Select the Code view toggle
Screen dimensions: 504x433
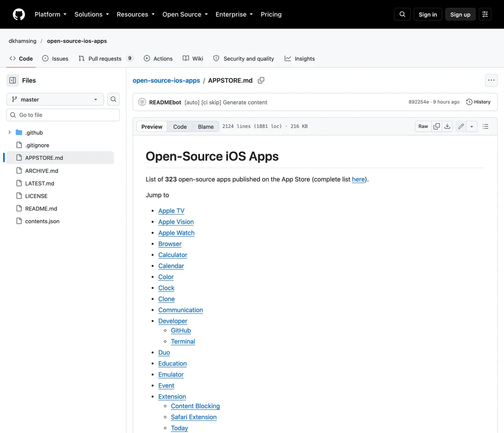[180, 126]
